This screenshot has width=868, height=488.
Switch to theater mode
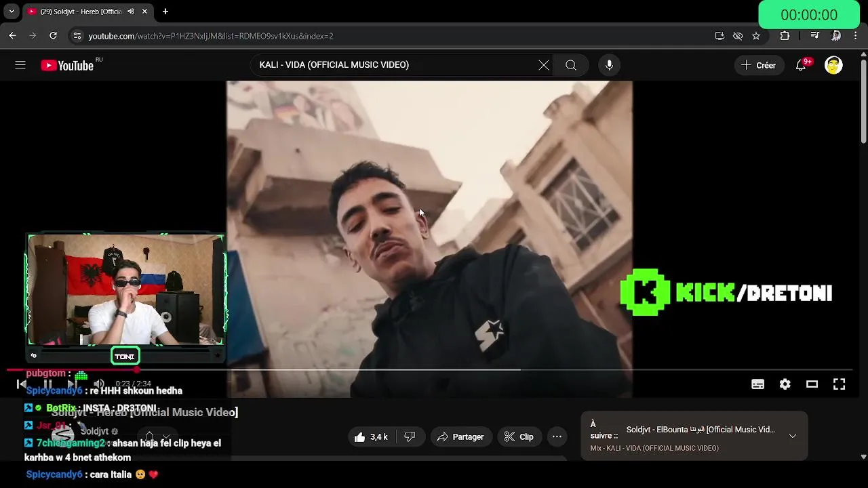[x=812, y=384]
